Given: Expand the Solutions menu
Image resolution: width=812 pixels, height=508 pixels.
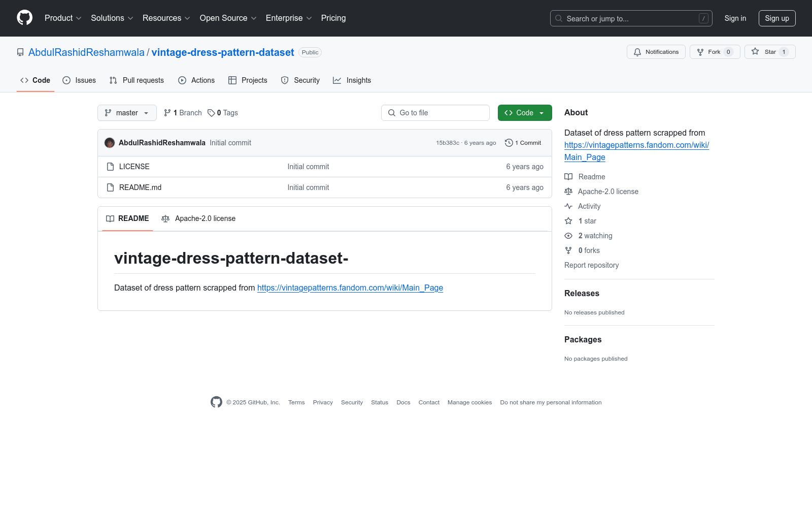Looking at the screenshot, I should (112, 18).
